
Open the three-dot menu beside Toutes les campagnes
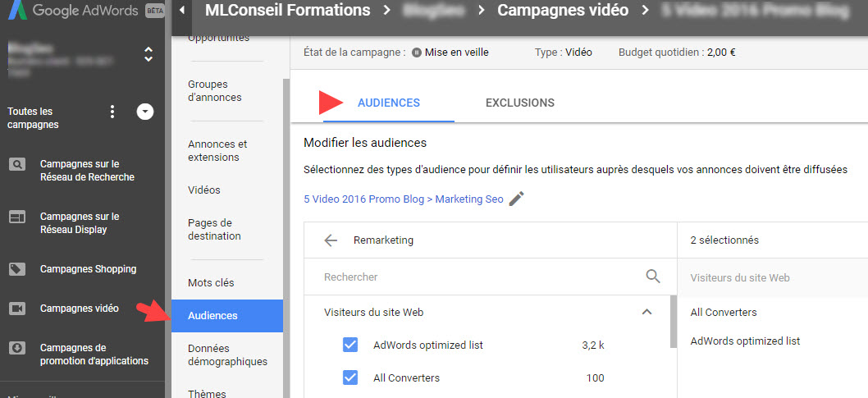click(112, 112)
